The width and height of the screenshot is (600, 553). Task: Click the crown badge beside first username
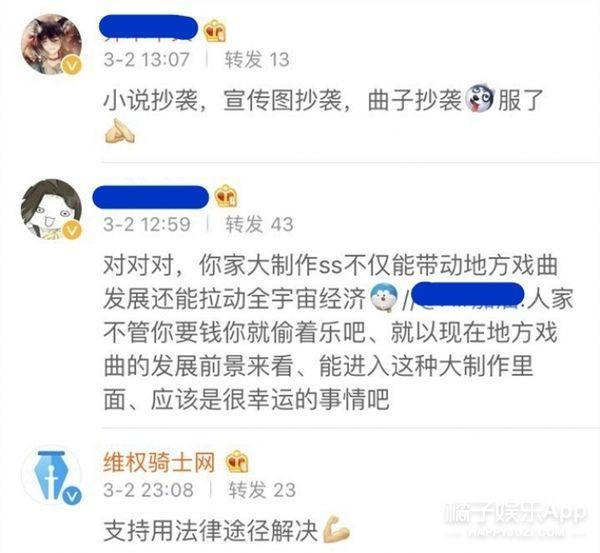[215, 31]
